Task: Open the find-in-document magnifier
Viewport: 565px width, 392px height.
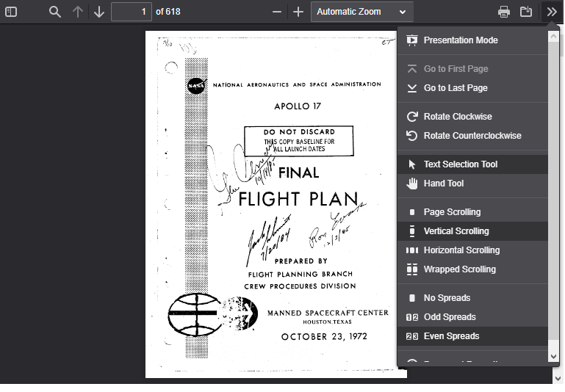Action: [55, 12]
